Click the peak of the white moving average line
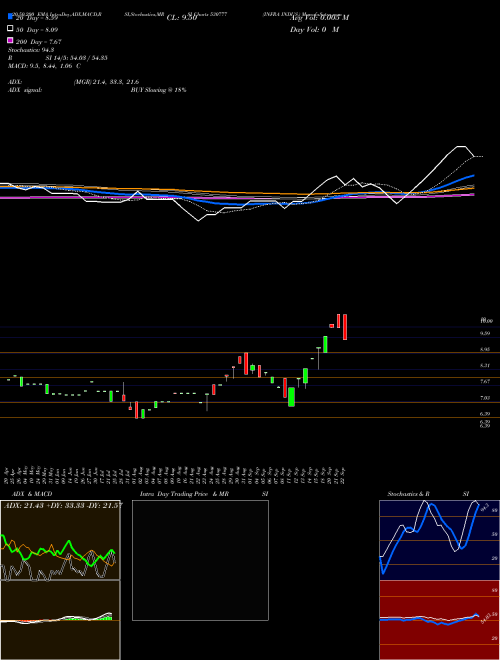The image size is (500, 660). tap(462, 146)
